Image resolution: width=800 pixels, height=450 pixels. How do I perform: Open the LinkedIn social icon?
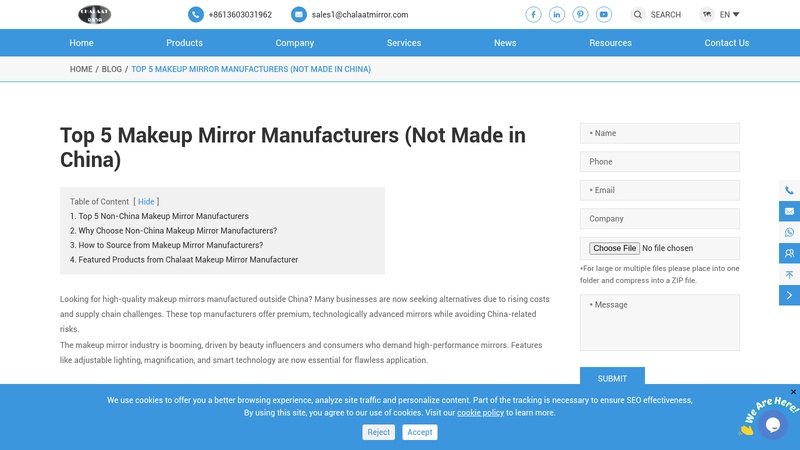coord(557,14)
